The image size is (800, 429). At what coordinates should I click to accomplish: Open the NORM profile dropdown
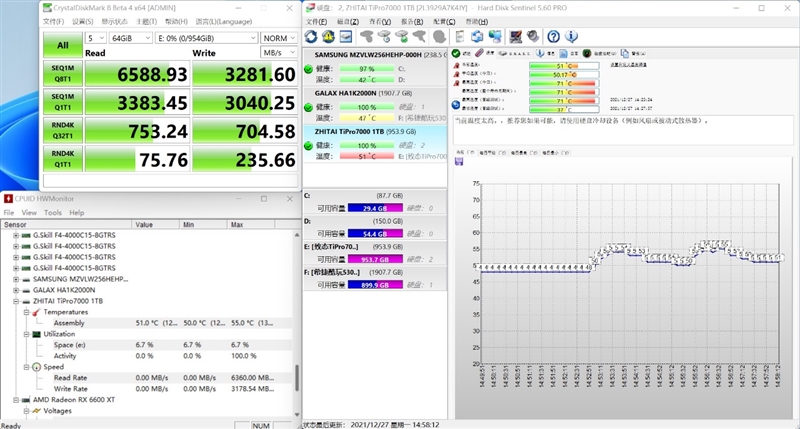point(279,38)
